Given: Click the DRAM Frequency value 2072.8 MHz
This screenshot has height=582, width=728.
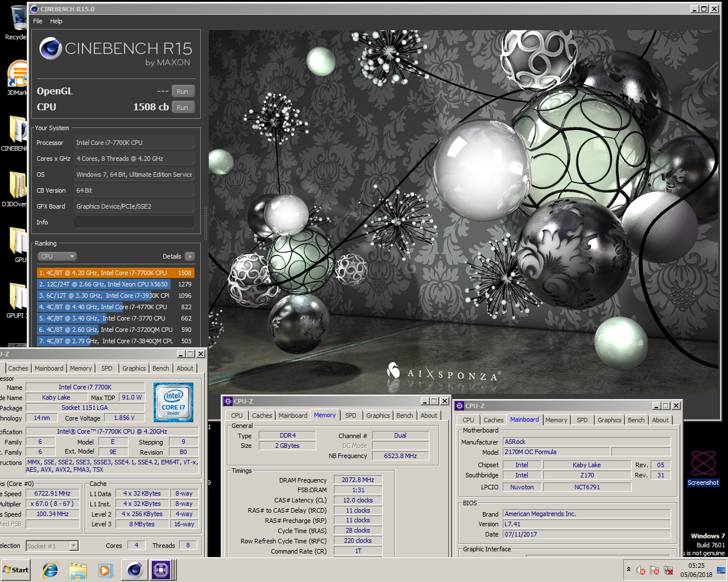Looking at the screenshot, I should (358, 480).
